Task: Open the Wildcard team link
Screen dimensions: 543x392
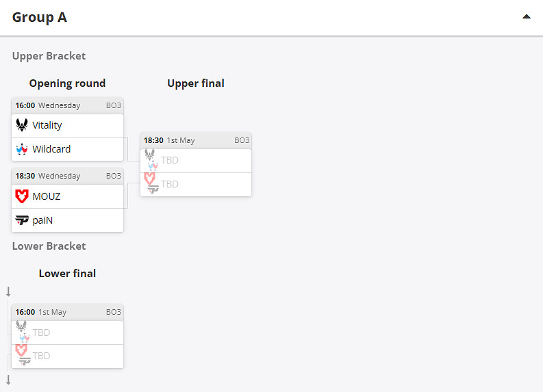Action: 51,149
